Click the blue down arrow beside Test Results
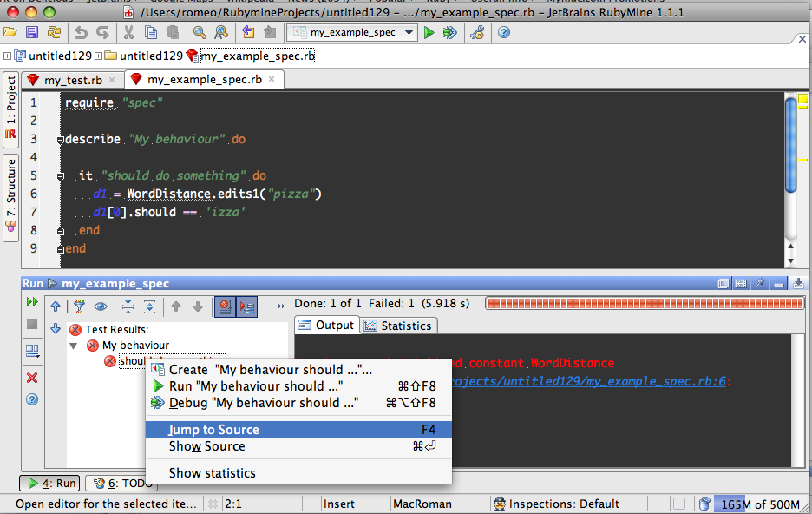The width and height of the screenshot is (812, 514). pyautogui.click(x=56, y=328)
